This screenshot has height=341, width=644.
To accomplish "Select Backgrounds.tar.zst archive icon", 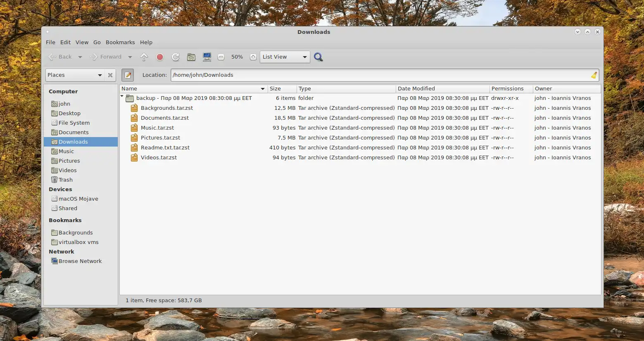I will click(134, 108).
